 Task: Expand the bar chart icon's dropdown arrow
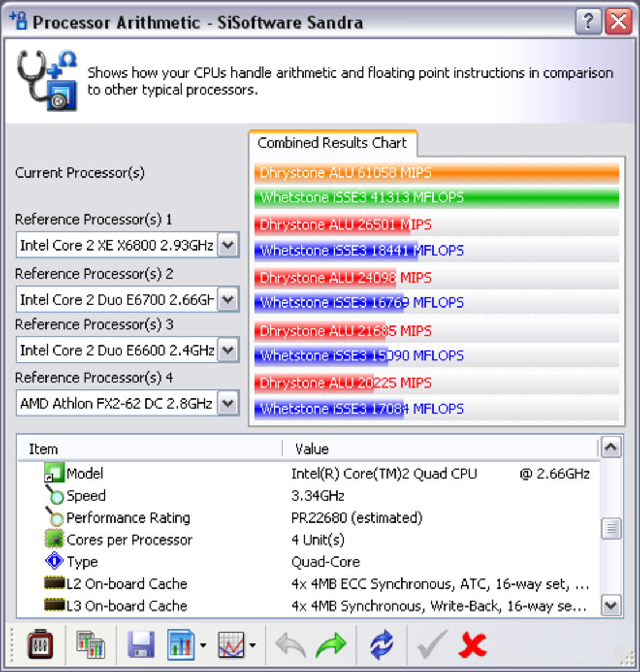(203, 645)
